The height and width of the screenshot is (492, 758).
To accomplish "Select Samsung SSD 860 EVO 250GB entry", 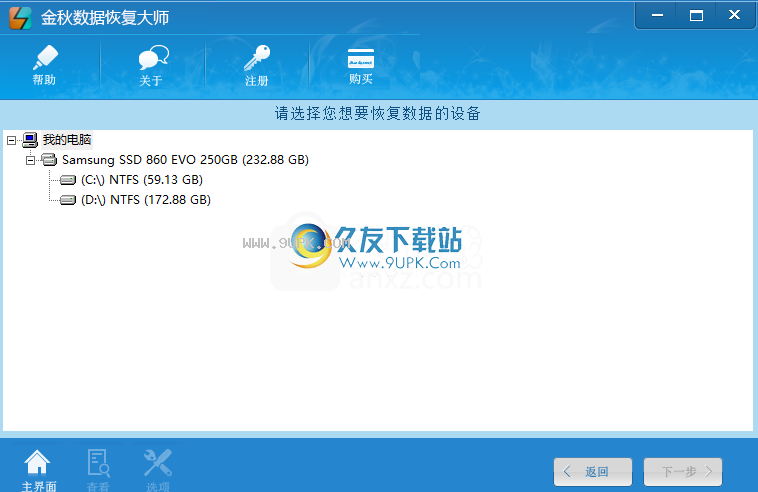I will tap(185, 159).
